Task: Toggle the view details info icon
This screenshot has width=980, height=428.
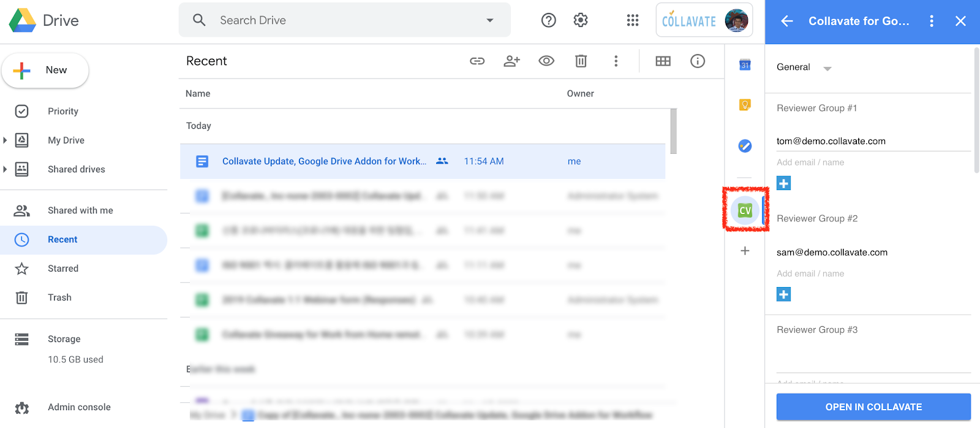Action: point(698,61)
